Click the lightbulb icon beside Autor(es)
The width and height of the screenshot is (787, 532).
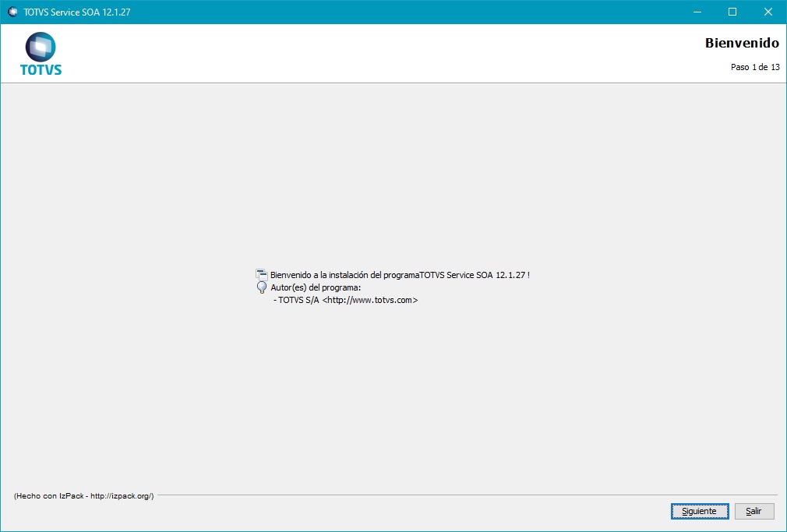(262, 287)
